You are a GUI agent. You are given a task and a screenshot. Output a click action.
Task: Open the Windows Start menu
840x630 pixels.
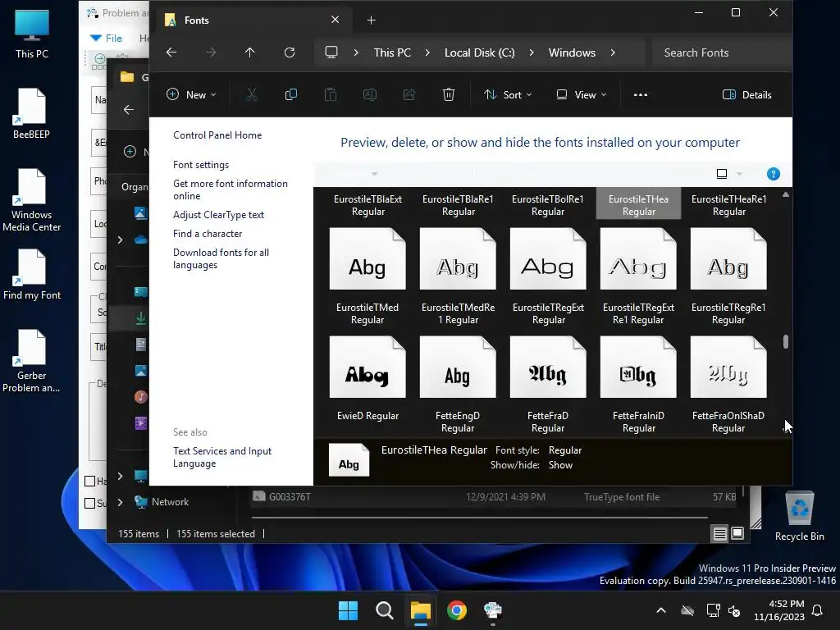click(348, 610)
